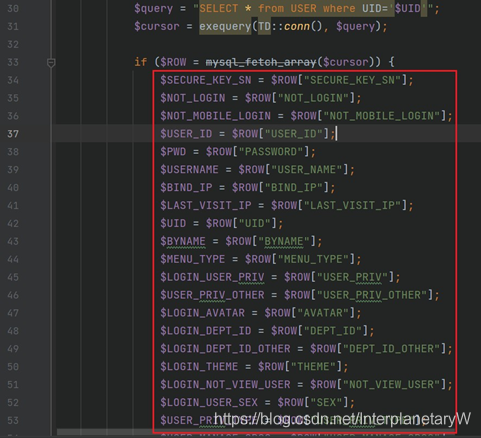
Task: Click the $UID variable on line 42
Action: [x=173, y=223]
